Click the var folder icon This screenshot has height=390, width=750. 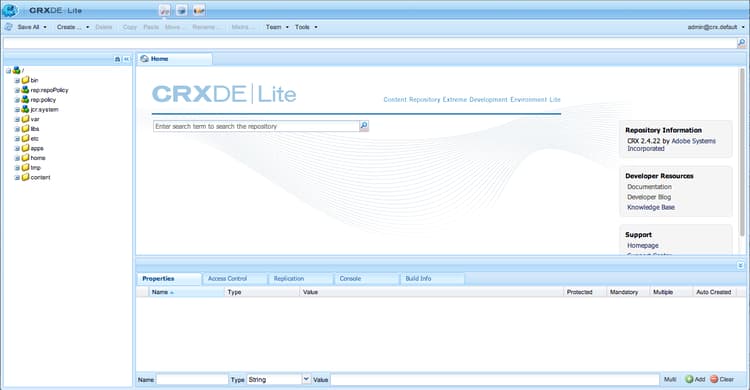(25, 119)
